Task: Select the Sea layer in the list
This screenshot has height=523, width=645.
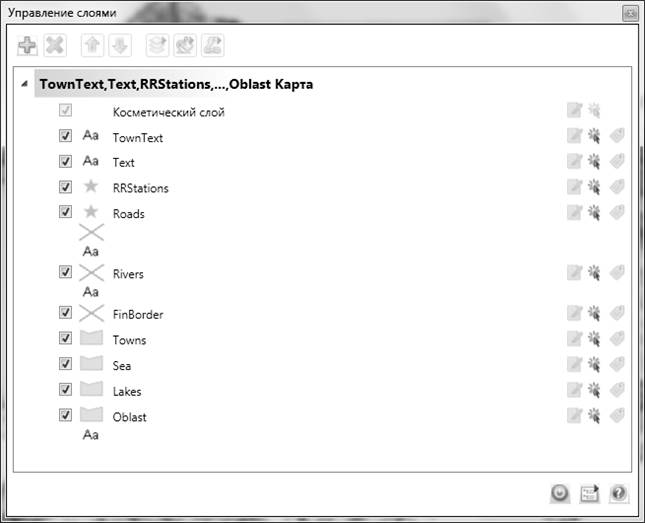Action: click(x=122, y=366)
